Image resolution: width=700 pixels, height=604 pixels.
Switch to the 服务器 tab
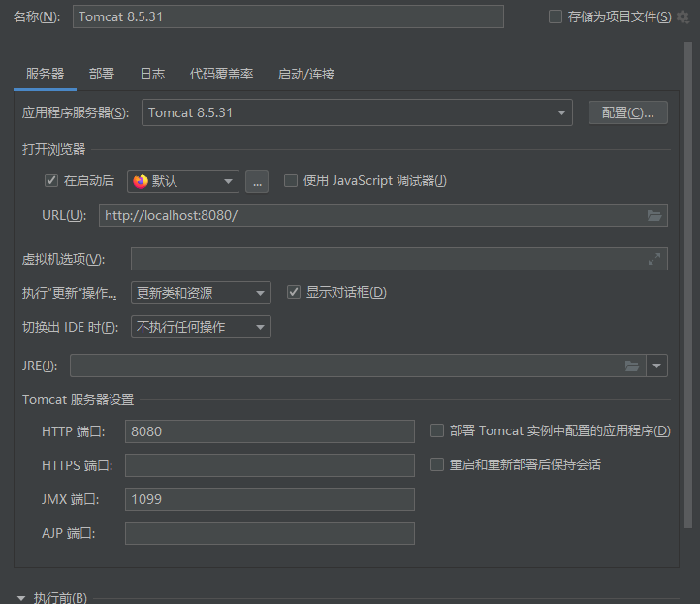46,74
